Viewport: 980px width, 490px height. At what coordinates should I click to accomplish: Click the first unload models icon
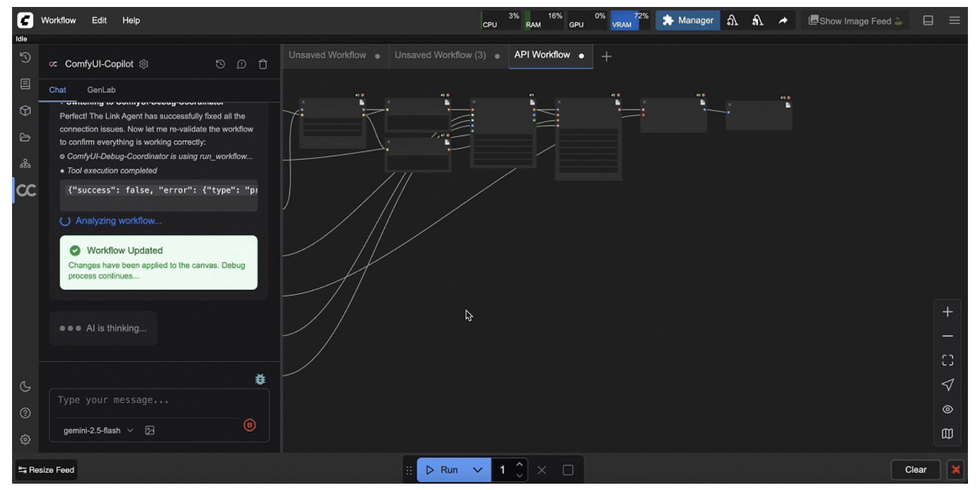tap(732, 20)
